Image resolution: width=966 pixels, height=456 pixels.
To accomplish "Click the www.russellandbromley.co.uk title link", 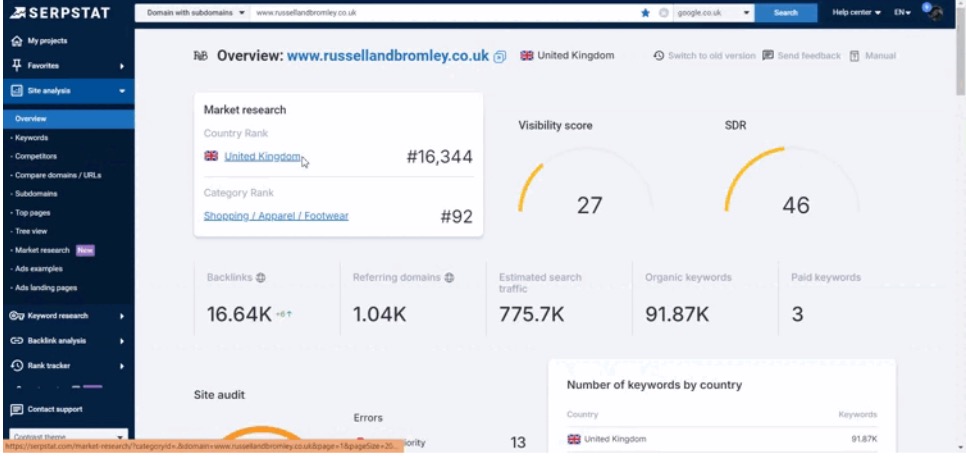I will coord(388,55).
